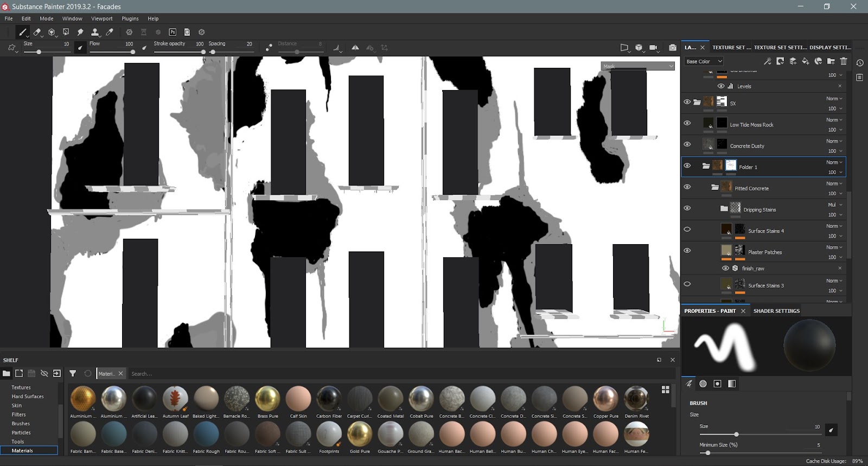Image resolution: width=868 pixels, height=466 pixels.
Task: Take a viewport screenshot with camera icon
Action: tap(673, 48)
